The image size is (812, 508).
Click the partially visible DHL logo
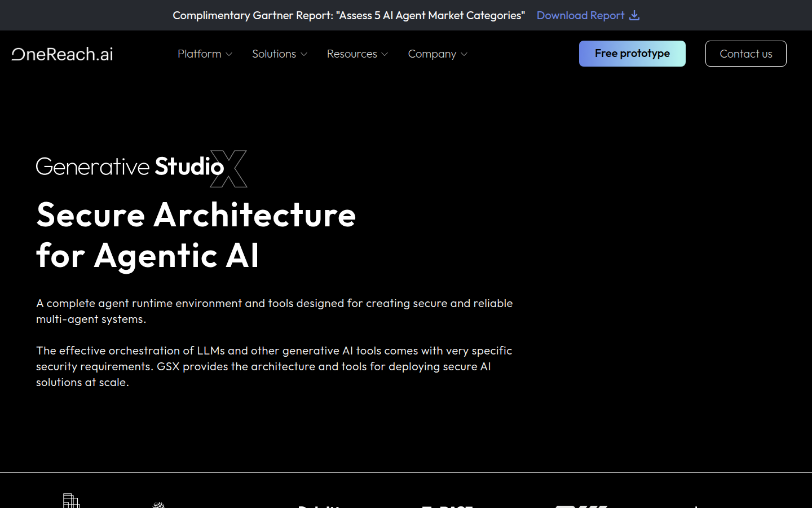581,506
